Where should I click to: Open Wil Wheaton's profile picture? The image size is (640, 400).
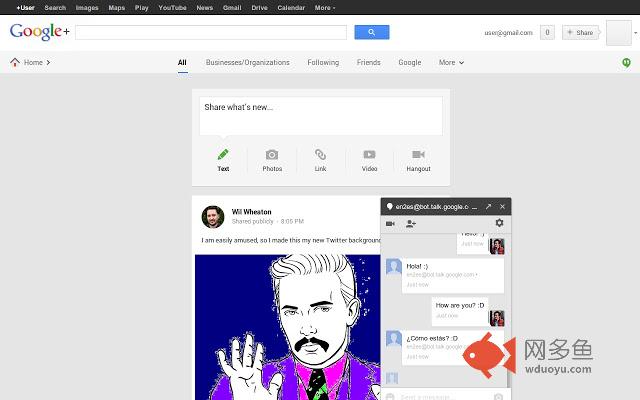point(213,217)
